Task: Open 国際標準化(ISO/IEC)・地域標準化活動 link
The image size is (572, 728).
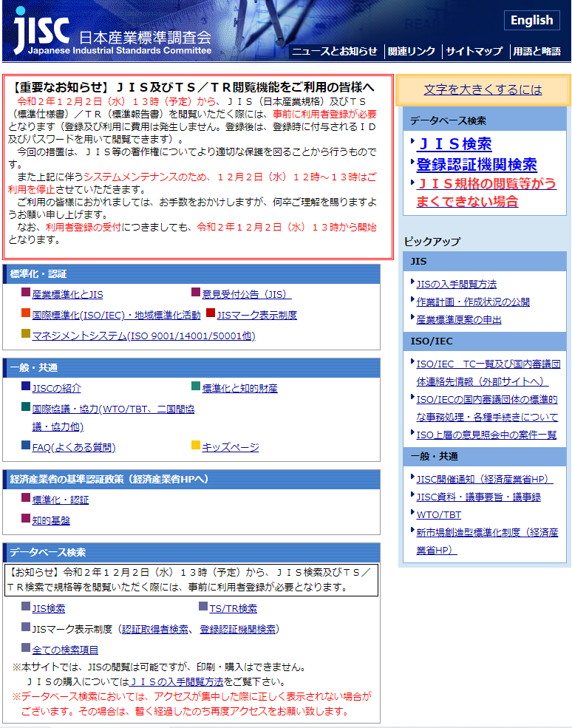Action: click(116, 316)
